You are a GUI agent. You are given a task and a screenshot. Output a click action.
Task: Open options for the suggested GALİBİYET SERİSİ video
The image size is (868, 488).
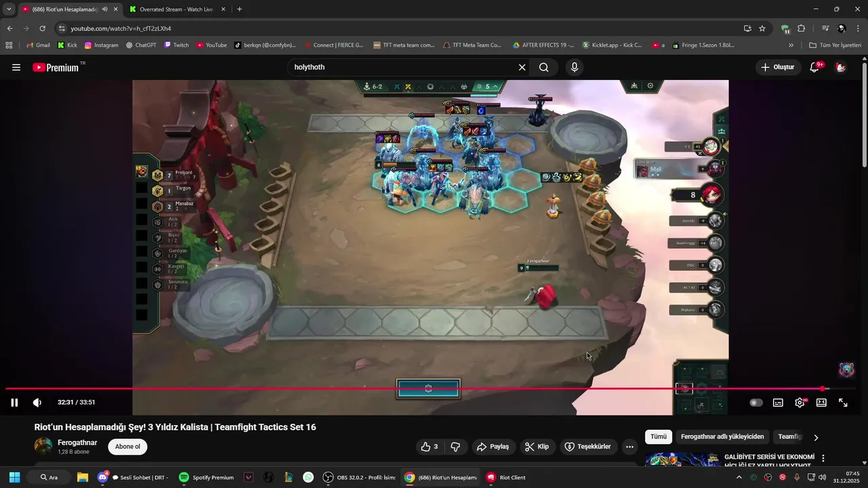[823, 458]
